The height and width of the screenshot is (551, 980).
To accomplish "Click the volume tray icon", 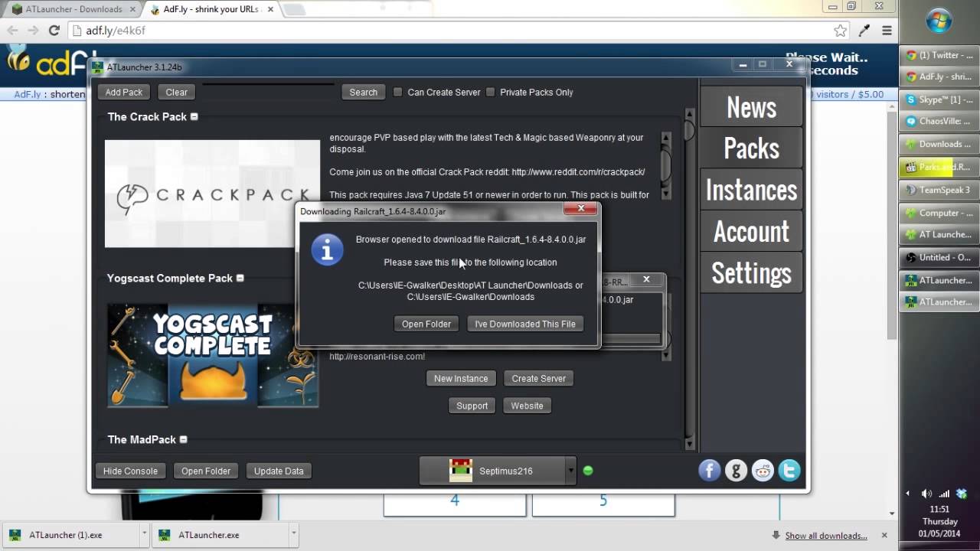I will tap(926, 494).
